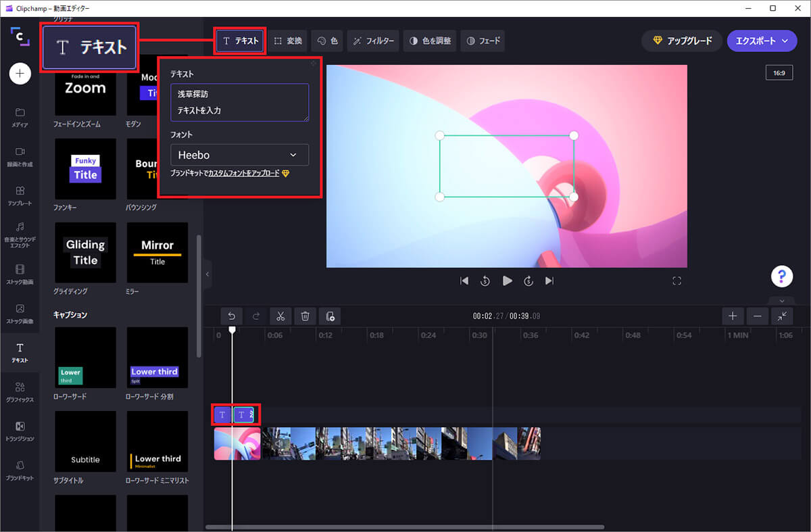Click the round plus add-media button
This screenshot has height=532, width=811.
click(x=20, y=74)
